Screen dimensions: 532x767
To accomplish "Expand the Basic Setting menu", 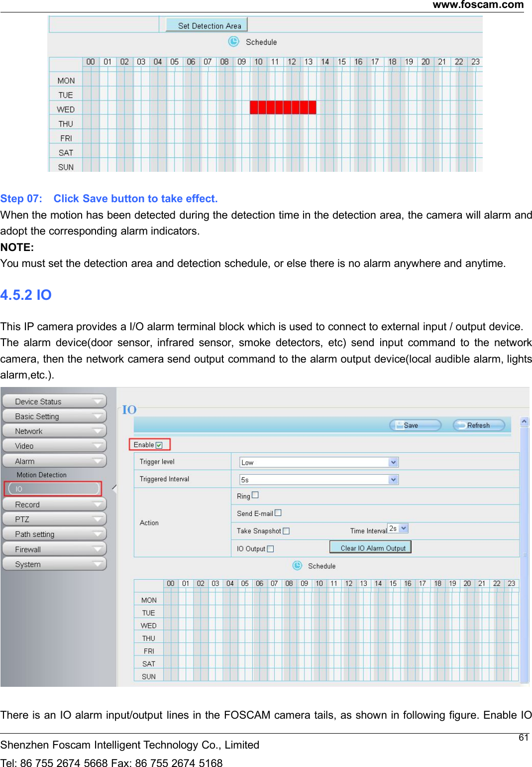I will coord(54,416).
